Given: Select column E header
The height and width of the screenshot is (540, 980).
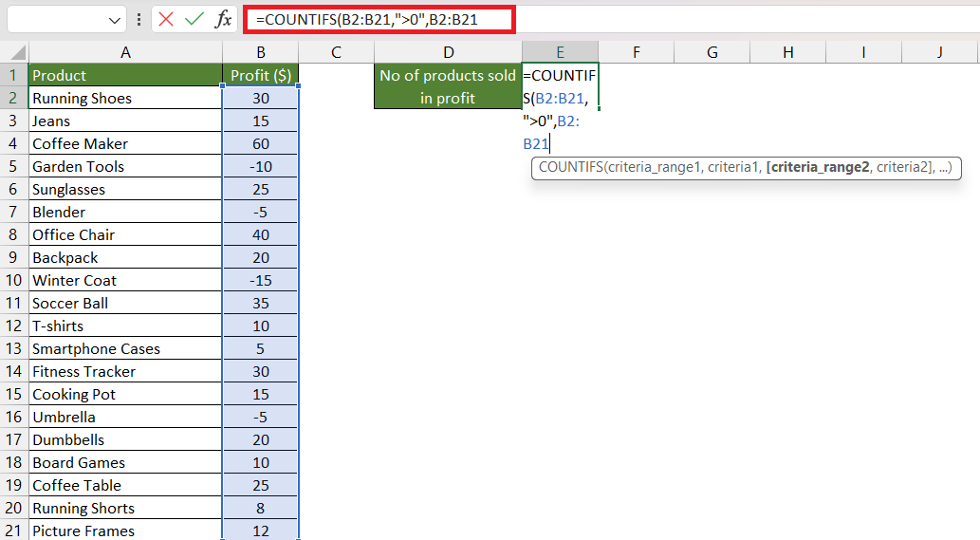Looking at the screenshot, I should coord(560,52).
